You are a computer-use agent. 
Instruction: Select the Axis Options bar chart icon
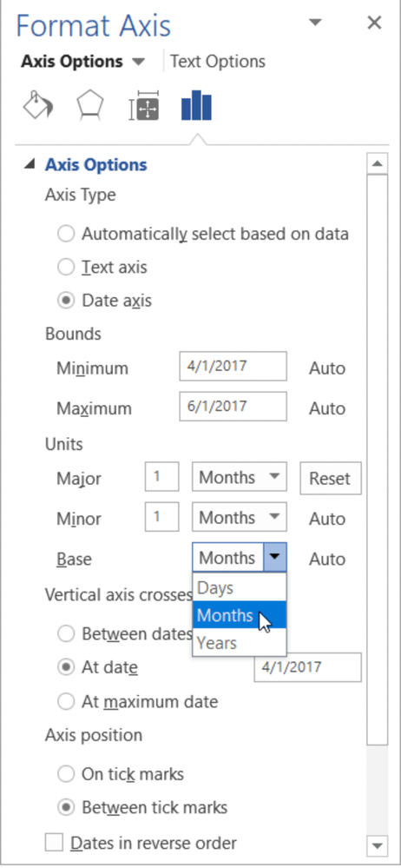point(196,106)
